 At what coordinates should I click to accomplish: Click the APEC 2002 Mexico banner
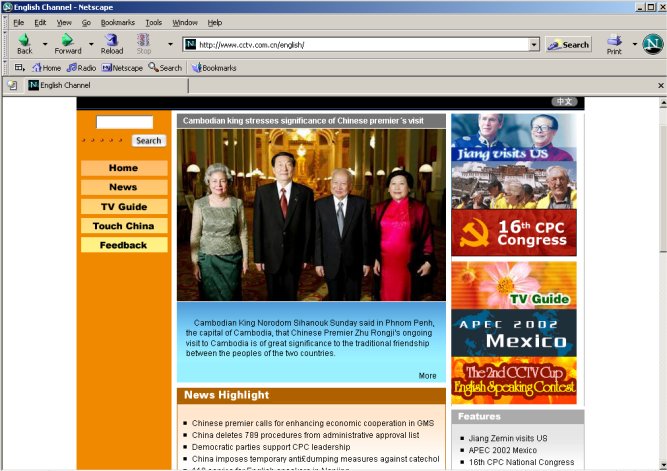coord(514,333)
